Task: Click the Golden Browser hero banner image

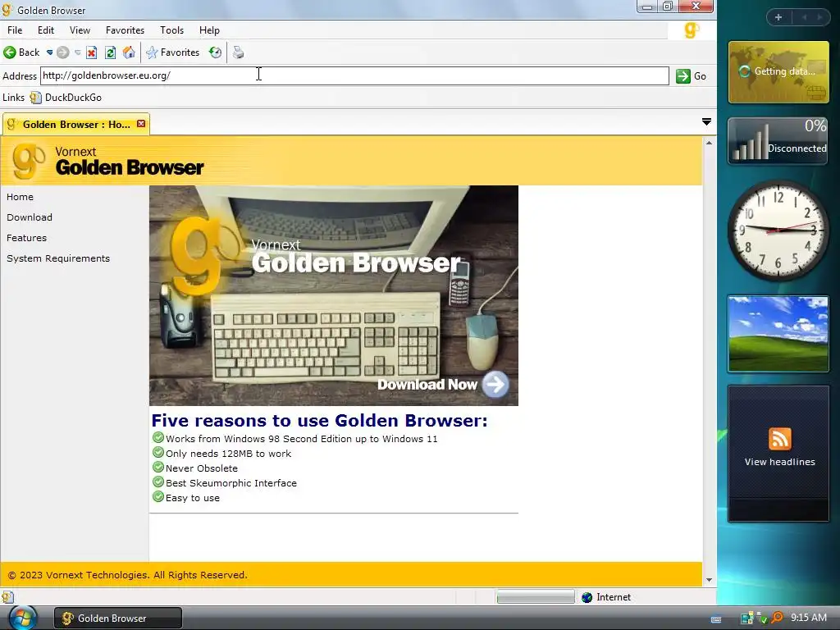Action: [333, 295]
